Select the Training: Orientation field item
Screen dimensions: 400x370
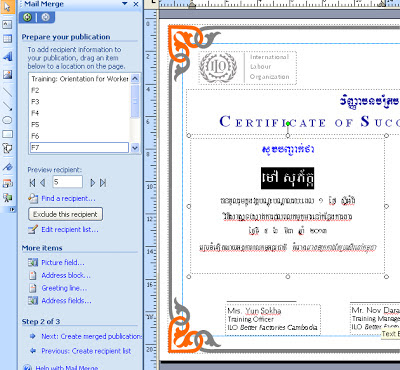(x=79, y=79)
